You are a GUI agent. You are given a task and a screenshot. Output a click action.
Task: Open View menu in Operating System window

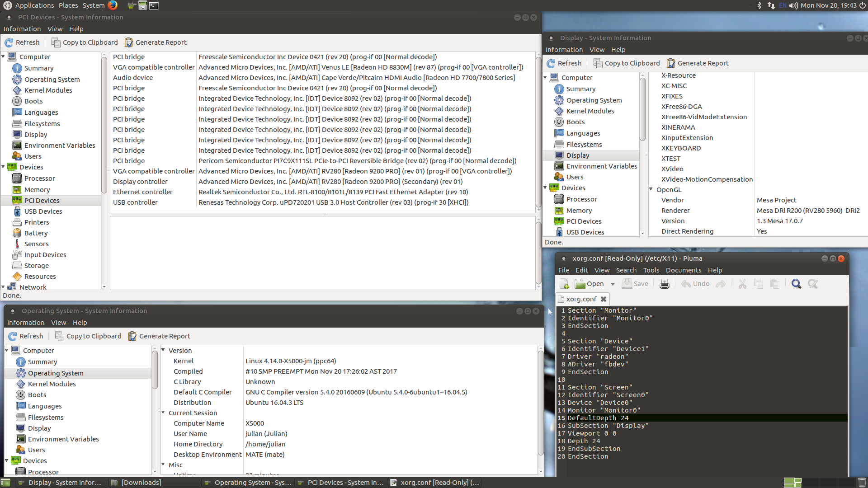58,323
